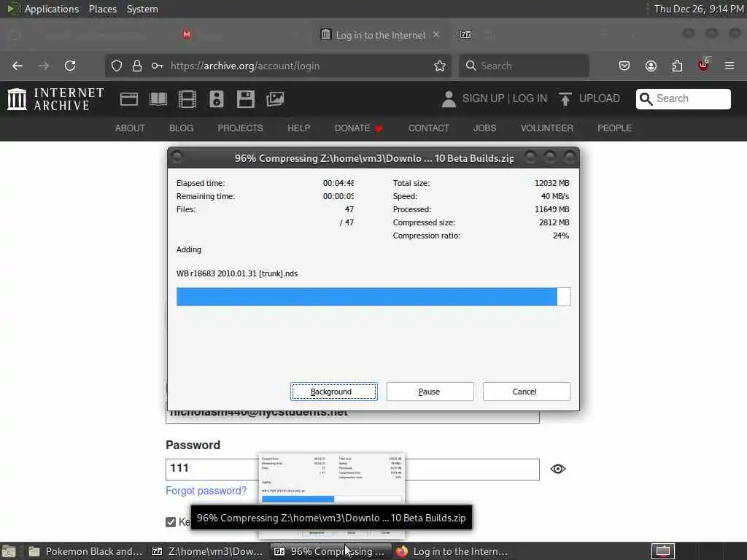The height and width of the screenshot is (560, 747).
Task: Select the tab with red M icon
Action: [x=187, y=34]
